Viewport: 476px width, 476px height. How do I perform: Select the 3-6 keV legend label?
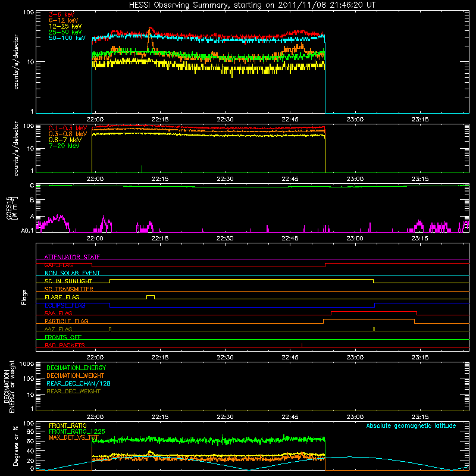click(61, 14)
